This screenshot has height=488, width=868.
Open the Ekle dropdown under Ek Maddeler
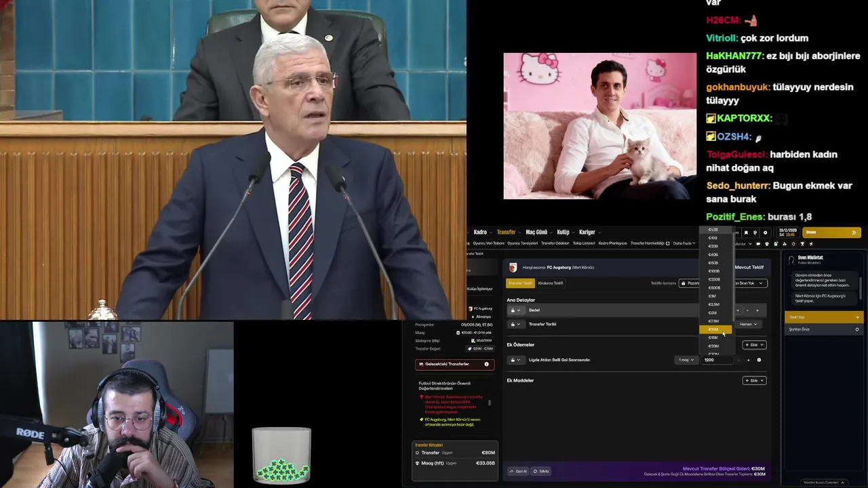754,380
